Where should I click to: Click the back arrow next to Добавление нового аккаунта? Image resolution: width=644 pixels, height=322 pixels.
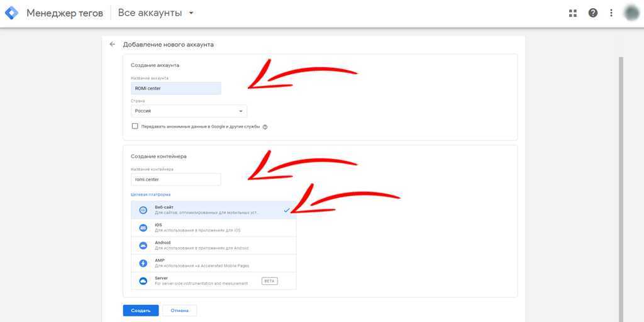(x=112, y=45)
